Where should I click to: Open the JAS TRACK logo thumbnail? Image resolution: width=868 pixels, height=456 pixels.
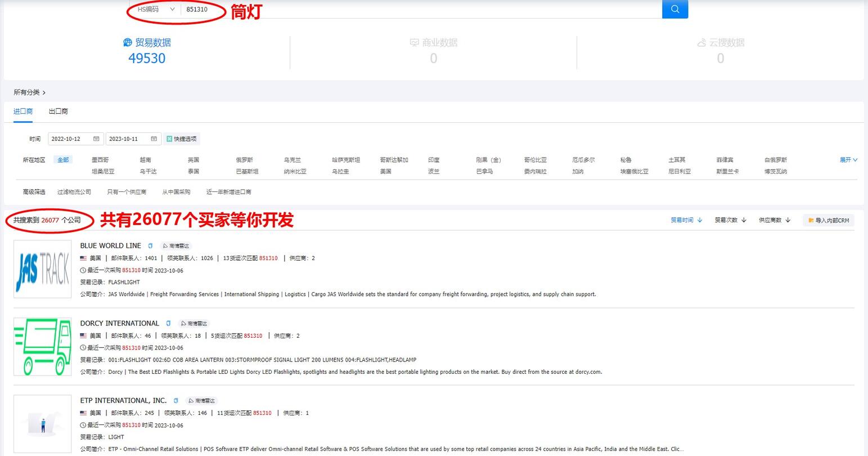[43, 269]
